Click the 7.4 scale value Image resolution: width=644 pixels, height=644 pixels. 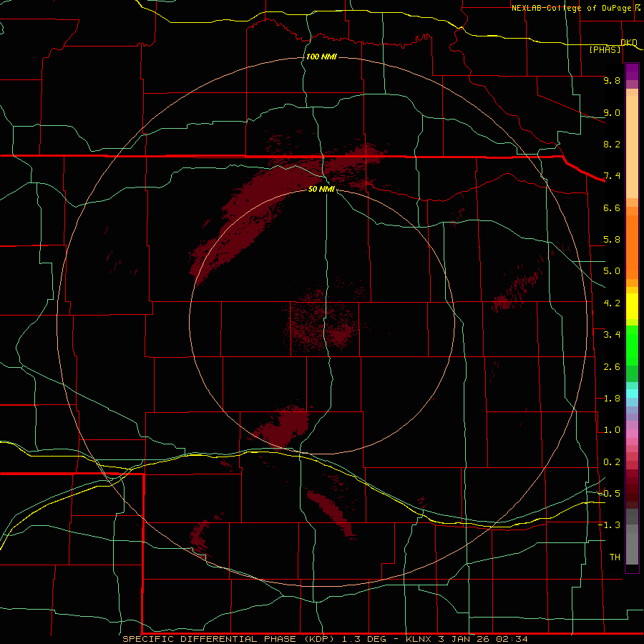(x=612, y=176)
